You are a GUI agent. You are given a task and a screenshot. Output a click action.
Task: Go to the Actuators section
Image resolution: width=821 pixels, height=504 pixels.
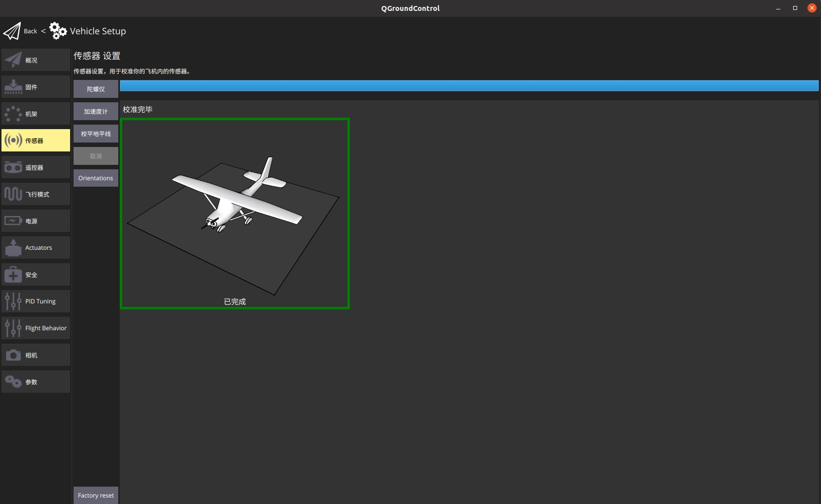coord(36,248)
